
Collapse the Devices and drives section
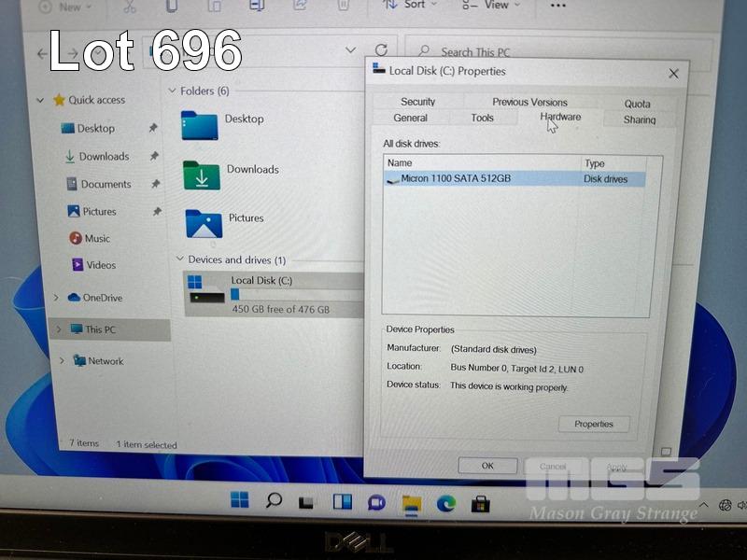179,259
